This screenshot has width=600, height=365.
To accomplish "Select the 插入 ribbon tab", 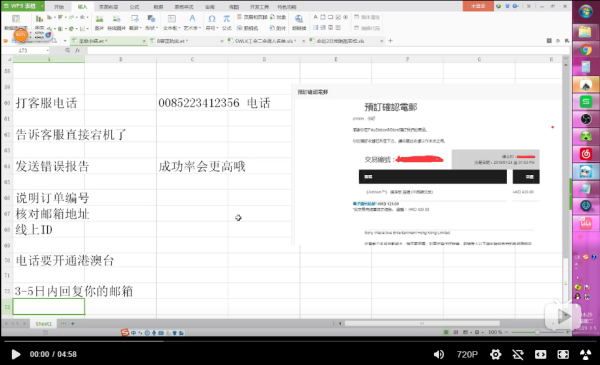I will tap(82, 7).
